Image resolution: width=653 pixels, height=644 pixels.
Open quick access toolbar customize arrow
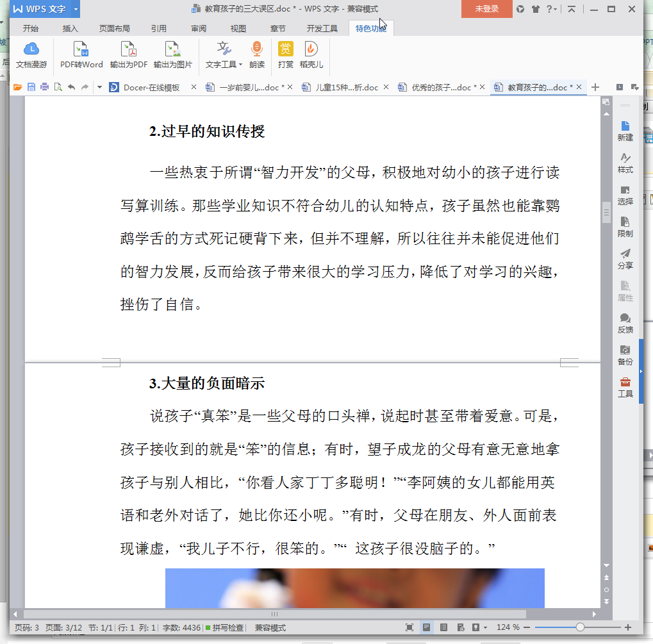tap(99, 87)
